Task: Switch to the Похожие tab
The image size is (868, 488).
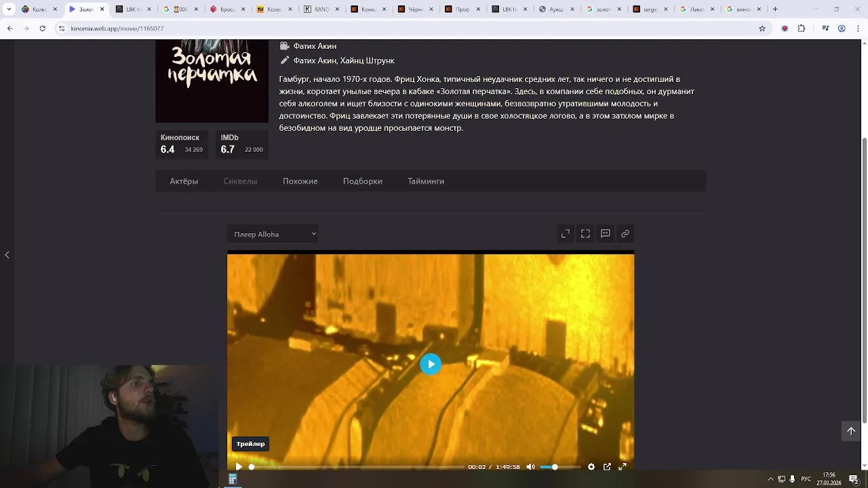Action: (300, 181)
